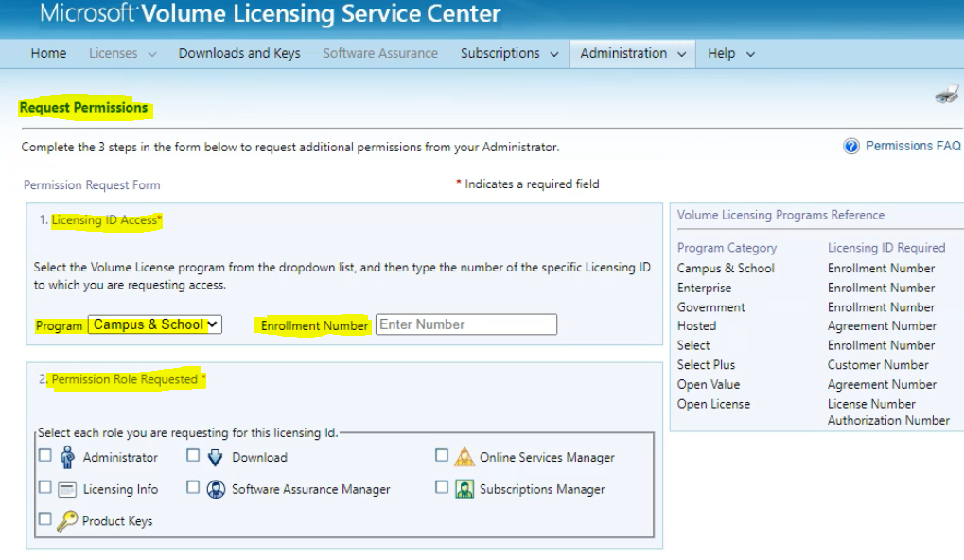964x560 pixels.
Task: Enable the Online Services Manager checkbox
Action: [x=442, y=456]
